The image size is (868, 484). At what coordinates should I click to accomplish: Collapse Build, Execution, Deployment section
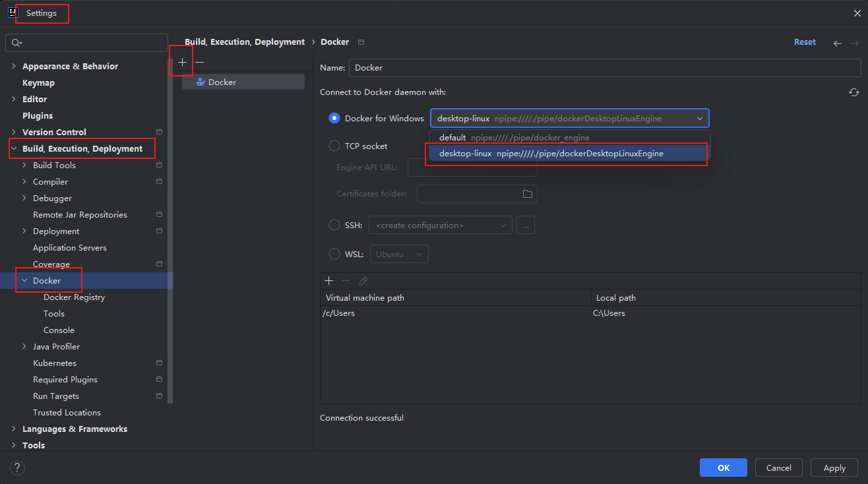14,148
